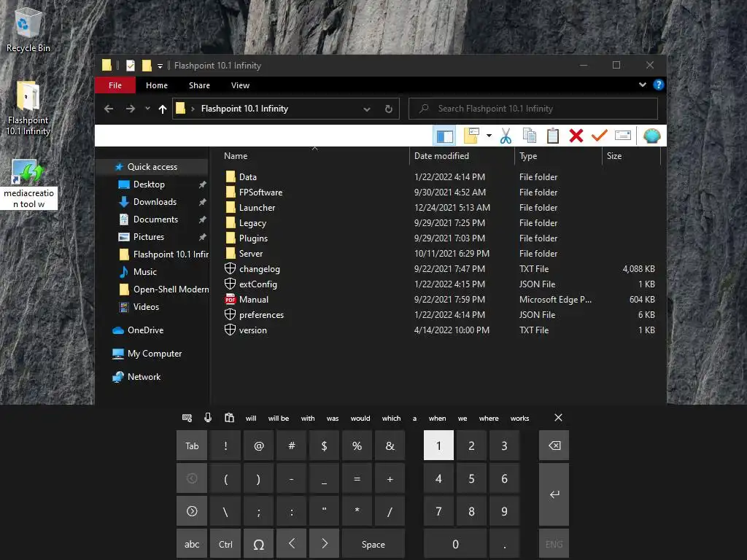Click the Refresh button in address bar
Screen dimensions: 747x560
click(x=389, y=109)
